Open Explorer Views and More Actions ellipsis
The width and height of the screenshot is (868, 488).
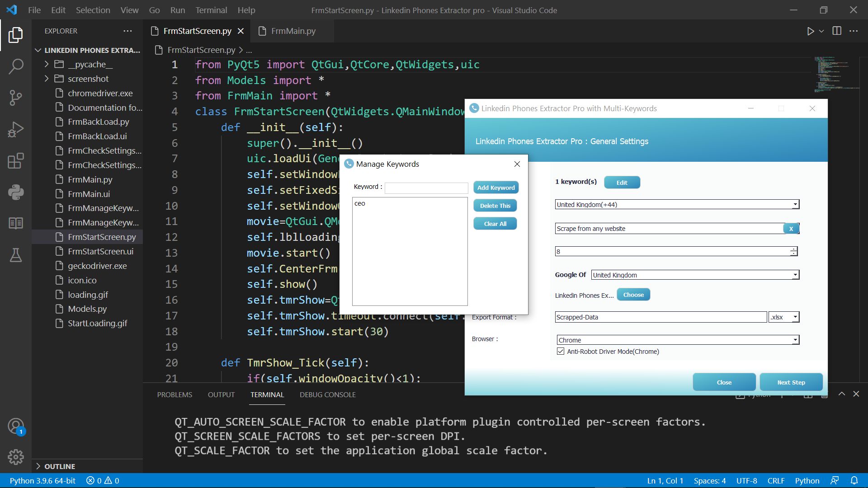click(x=127, y=31)
